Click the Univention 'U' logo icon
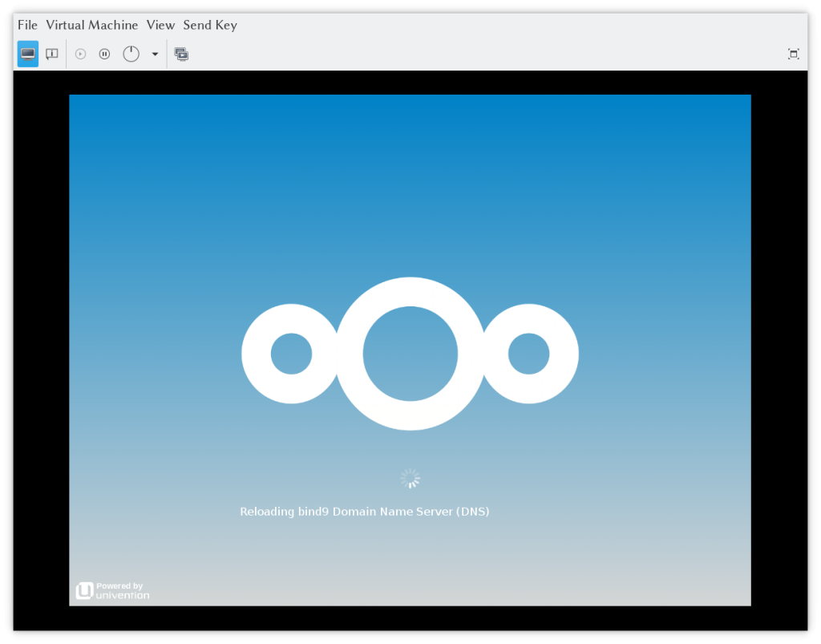Screen dimensions: 821x644 pos(84,591)
